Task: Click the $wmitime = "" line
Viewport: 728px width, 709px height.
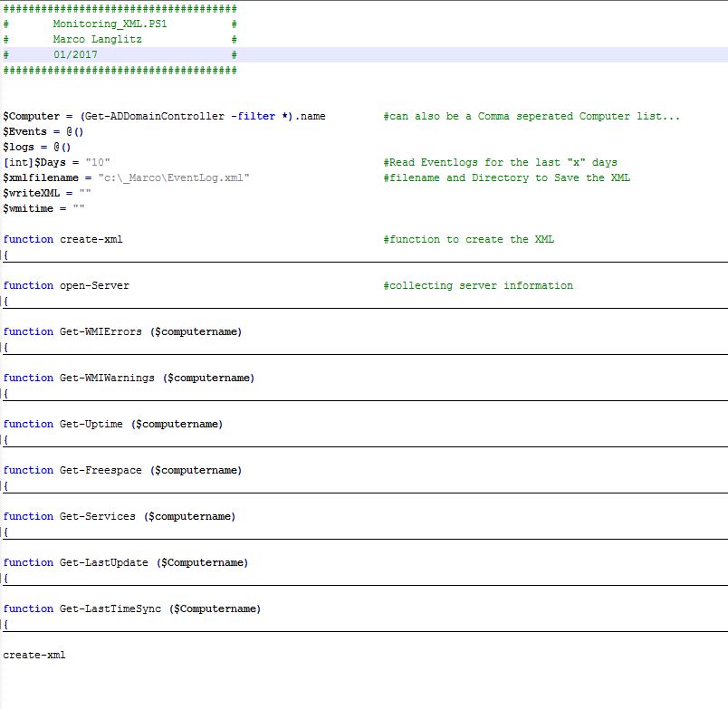Action: point(43,208)
